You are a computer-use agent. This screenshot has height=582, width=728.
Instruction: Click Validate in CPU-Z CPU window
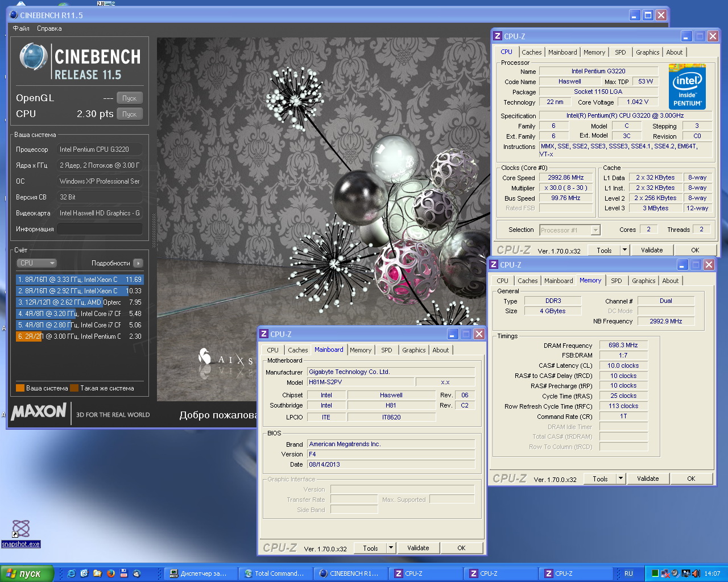652,250
